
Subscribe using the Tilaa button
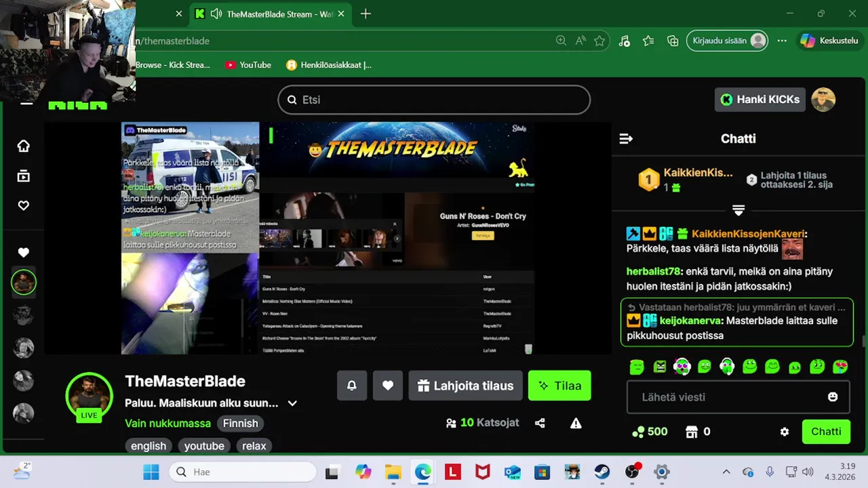coord(559,386)
